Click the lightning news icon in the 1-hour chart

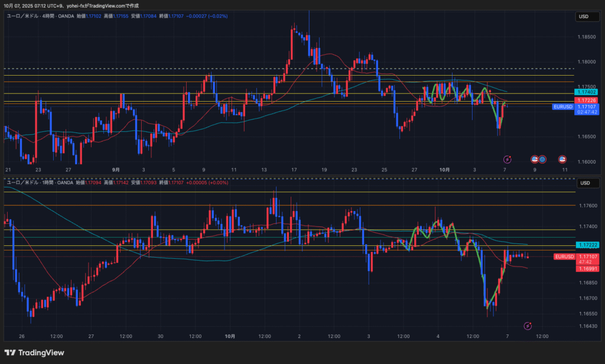[528, 326]
